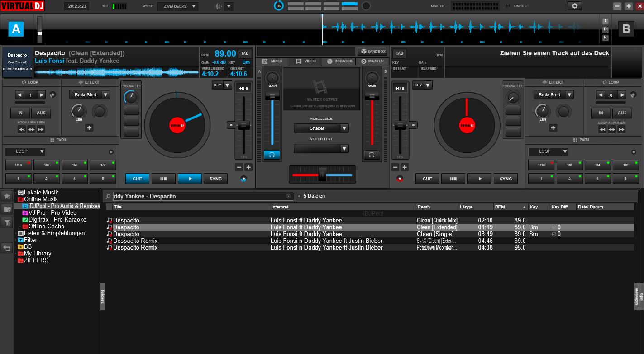Click the left sidebar filter folder icon
The width and height of the screenshot is (644, 354).
click(7, 222)
